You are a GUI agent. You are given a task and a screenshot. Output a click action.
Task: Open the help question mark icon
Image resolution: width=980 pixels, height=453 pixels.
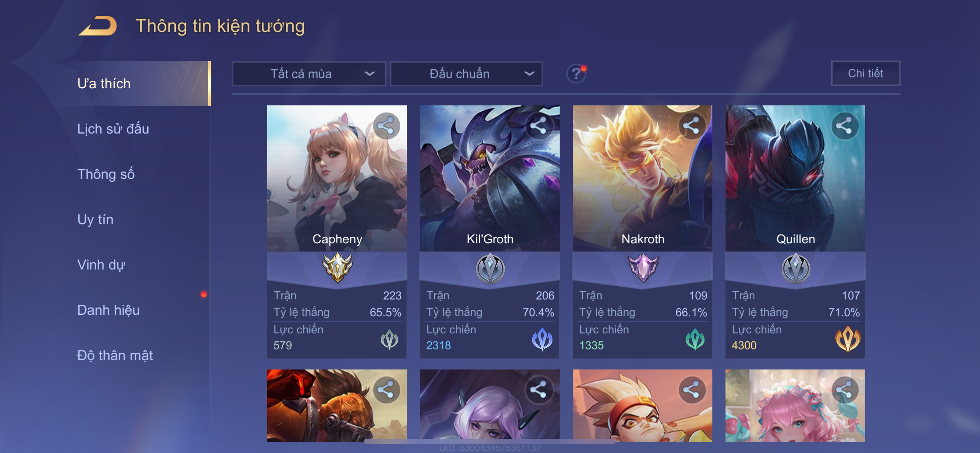coord(576,73)
